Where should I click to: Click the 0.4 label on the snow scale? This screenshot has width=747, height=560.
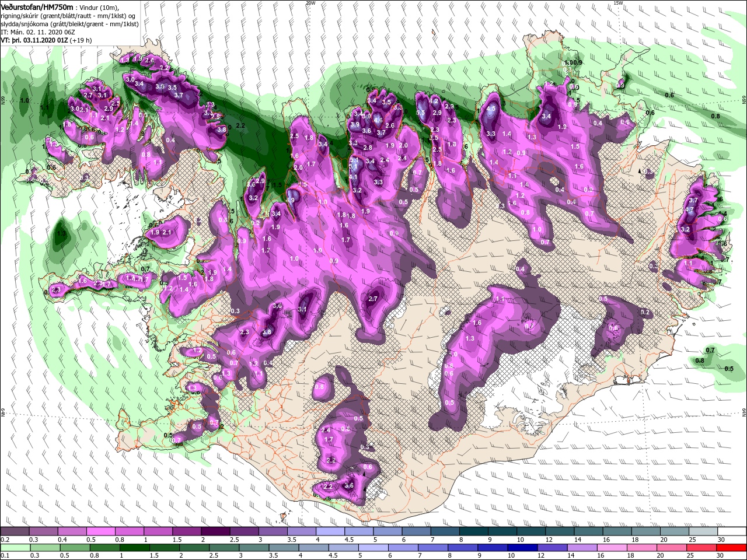[x=62, y=540]
